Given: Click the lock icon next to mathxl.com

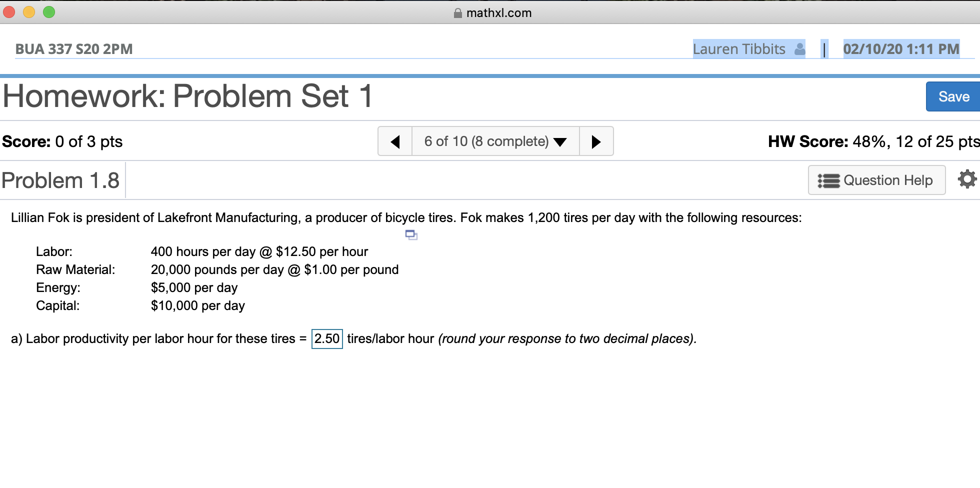Looking at the screenshot, I should 457,13.
